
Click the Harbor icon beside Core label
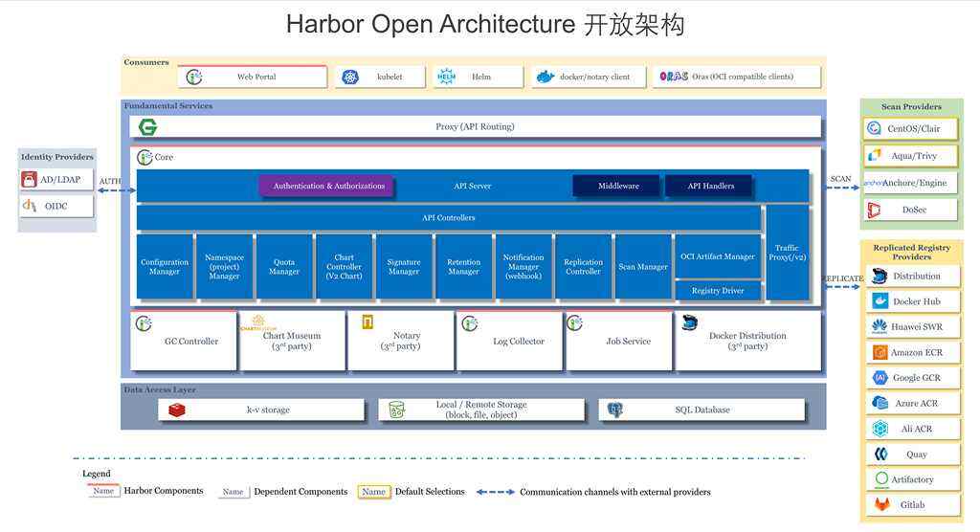point(145,158)
